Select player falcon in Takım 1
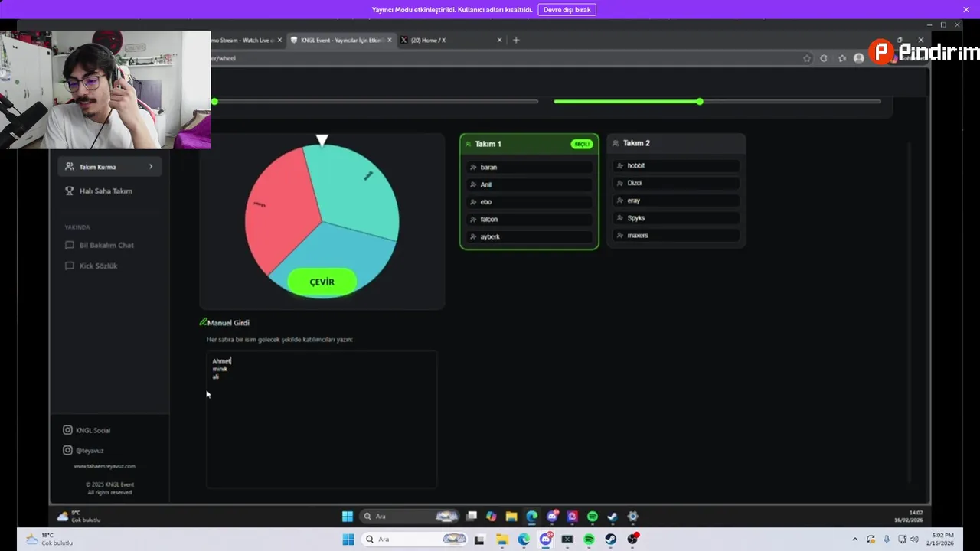 click(x=529, y=219)
